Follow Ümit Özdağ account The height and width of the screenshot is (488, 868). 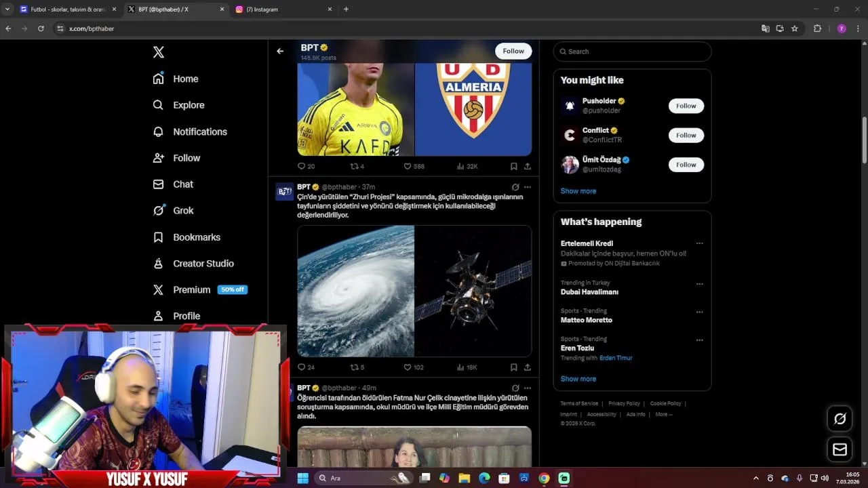tap(686, 165)
